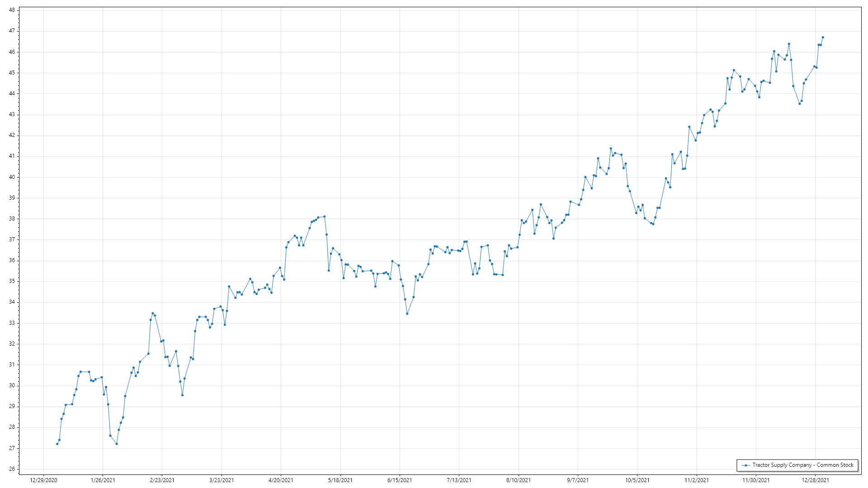This screenshot has height=488, width=868.
Task: Click the last data point on the line
Action: tap(823, 37)
